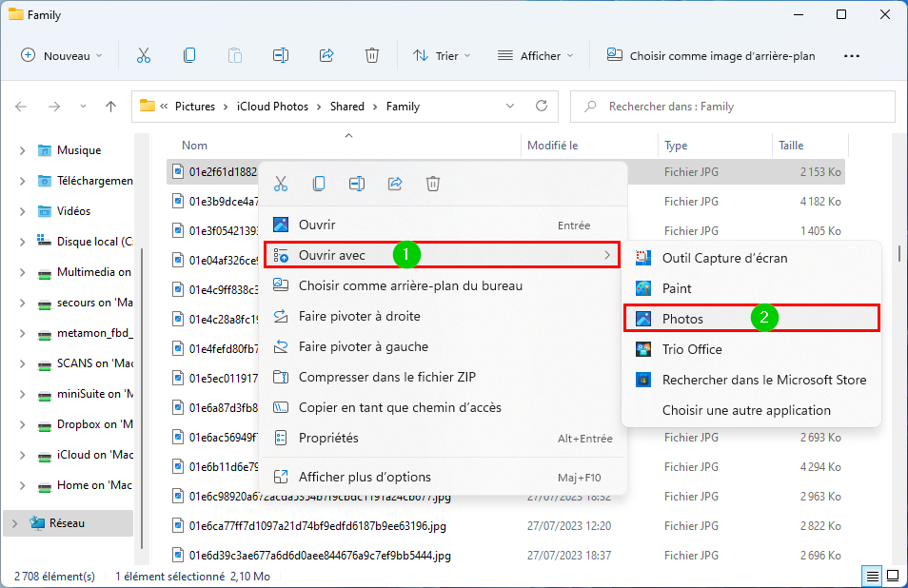Expand the Réseau tree node
This screenshot has width=908, height=588.
14,523
